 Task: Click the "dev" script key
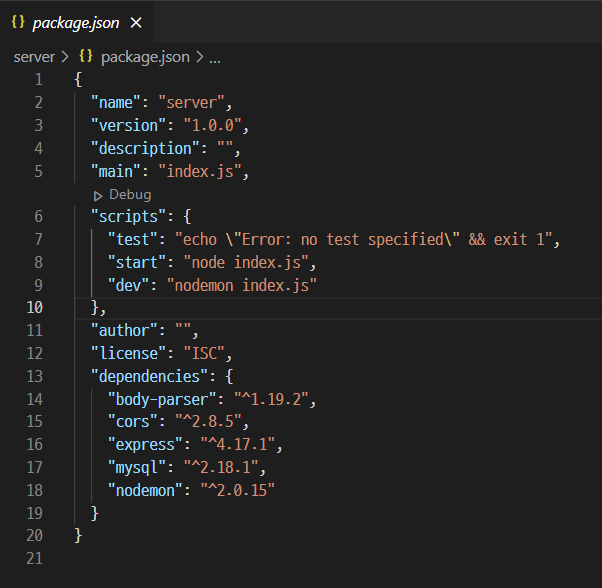(129, 285)
